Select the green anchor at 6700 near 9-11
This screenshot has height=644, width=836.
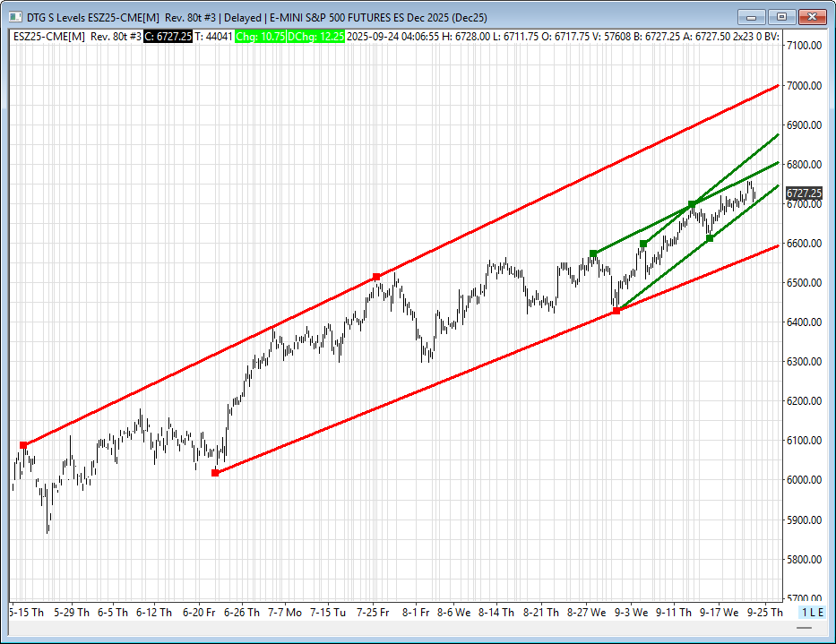tap(692, 204)
